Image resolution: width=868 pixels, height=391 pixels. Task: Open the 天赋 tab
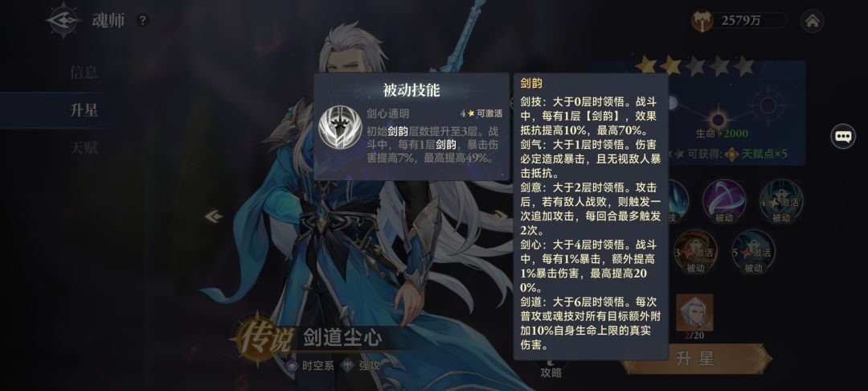pos(84,148)
